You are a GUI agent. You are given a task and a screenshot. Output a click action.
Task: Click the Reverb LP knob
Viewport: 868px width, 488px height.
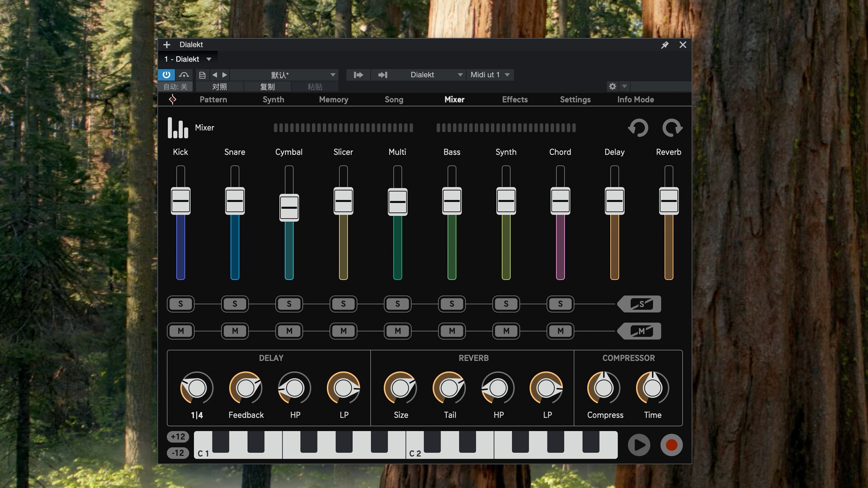point(547,388)
